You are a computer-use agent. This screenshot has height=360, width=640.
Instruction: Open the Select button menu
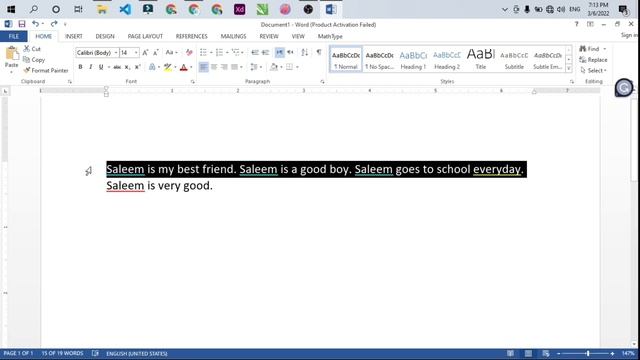(593, 71)
